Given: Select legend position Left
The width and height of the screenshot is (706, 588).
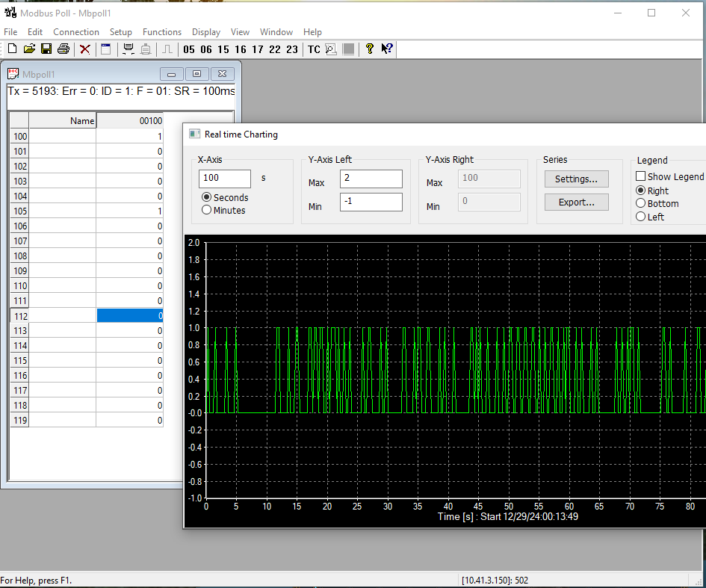Looking at the screenshot, I should coord(641,217).
